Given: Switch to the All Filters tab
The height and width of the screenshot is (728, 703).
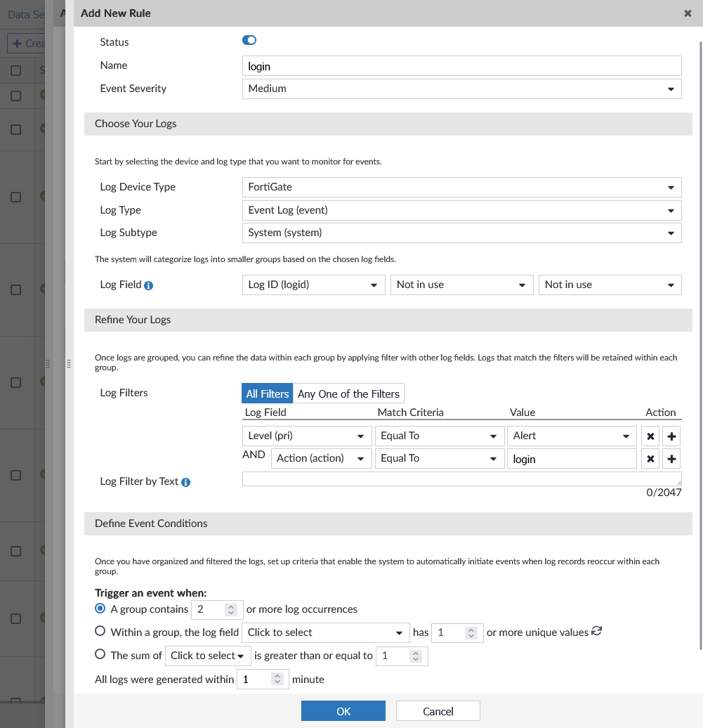Looking at the screenshot, I should [x=267, y=394].
